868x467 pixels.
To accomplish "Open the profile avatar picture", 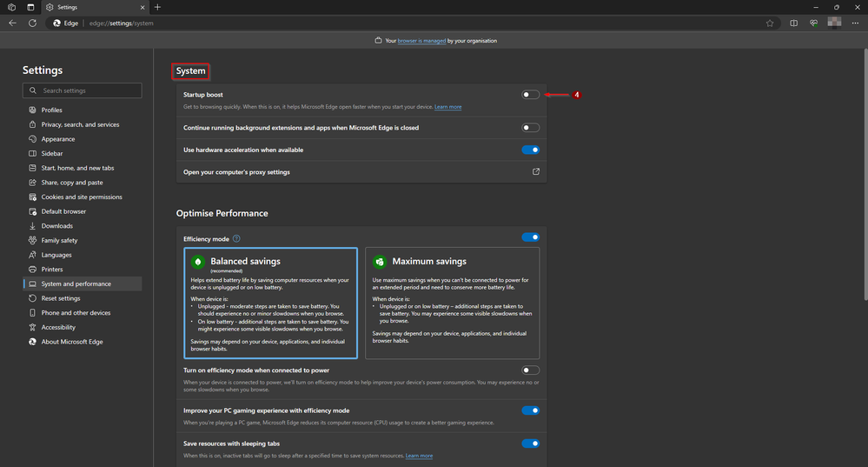I will pyautogui.click(x=834, y=23).
